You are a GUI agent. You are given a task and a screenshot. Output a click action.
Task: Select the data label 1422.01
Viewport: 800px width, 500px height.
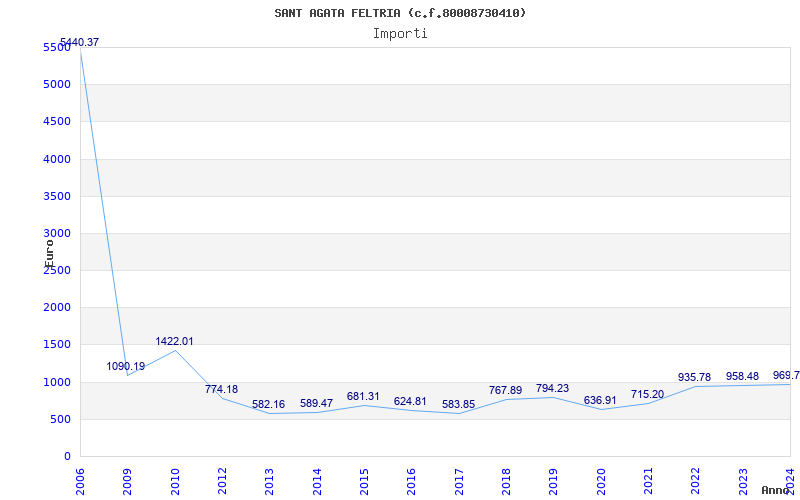174,341
